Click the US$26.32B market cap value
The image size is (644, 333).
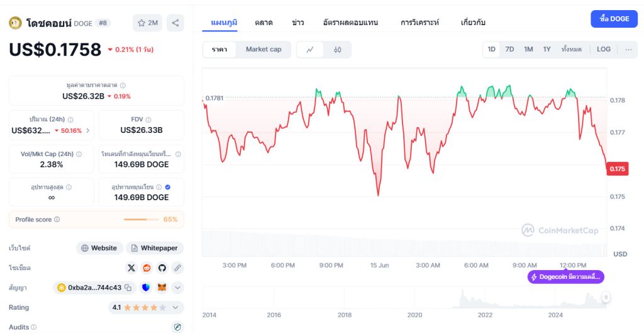[x=84, y=96]
